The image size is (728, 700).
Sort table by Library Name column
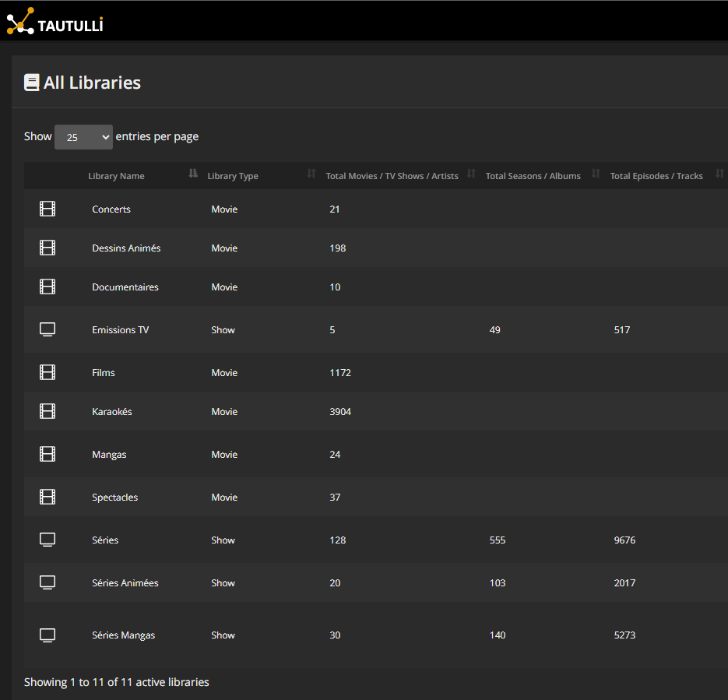click(116, 176)
